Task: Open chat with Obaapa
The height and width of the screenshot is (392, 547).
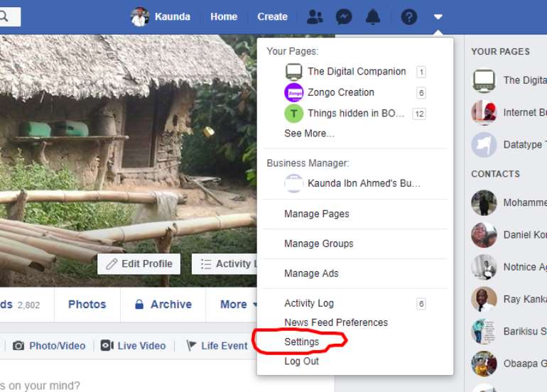Action: point(509,364)
